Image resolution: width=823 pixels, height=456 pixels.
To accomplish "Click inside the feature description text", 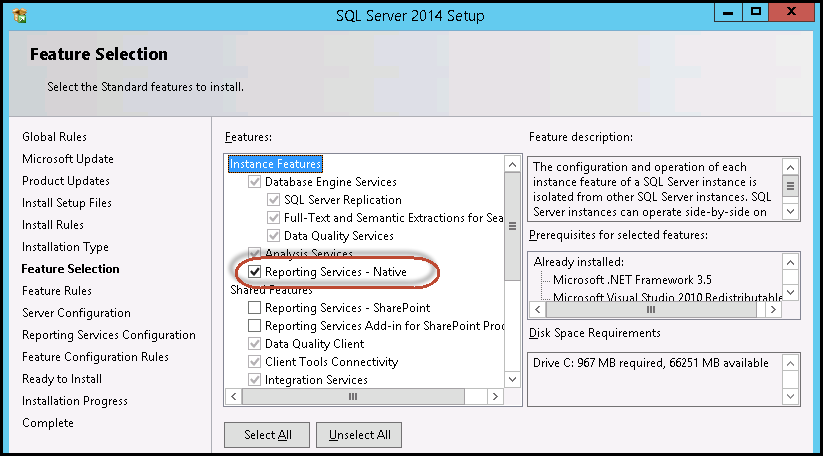I will click(652, 189).
